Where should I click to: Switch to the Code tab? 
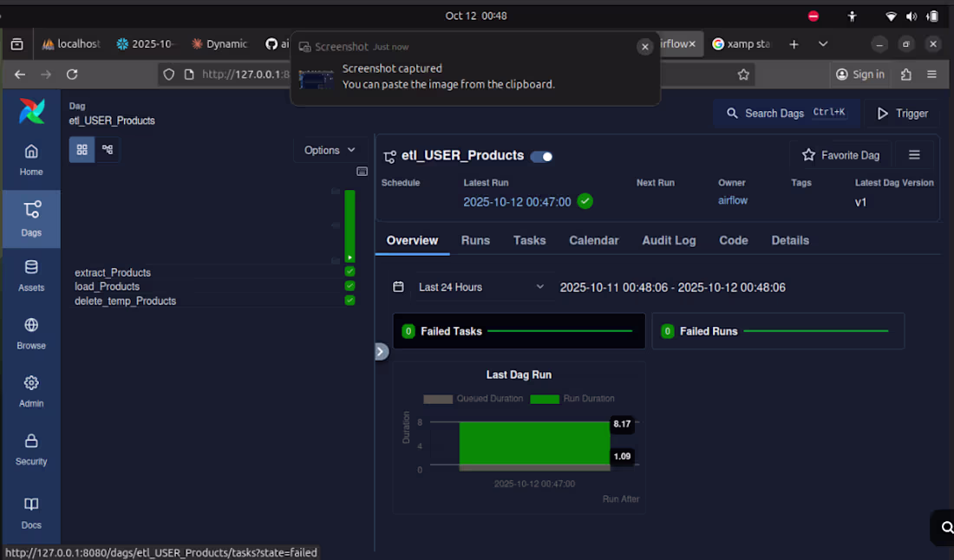[733, 240]
